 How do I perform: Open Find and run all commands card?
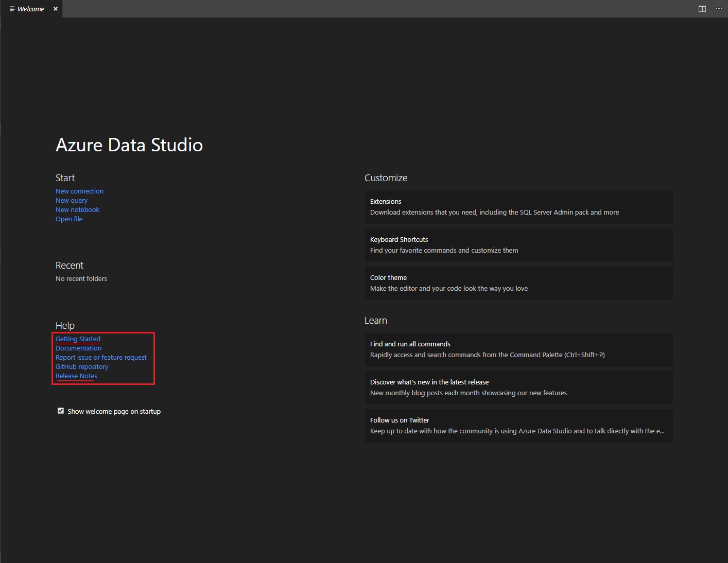coord(518,349)
